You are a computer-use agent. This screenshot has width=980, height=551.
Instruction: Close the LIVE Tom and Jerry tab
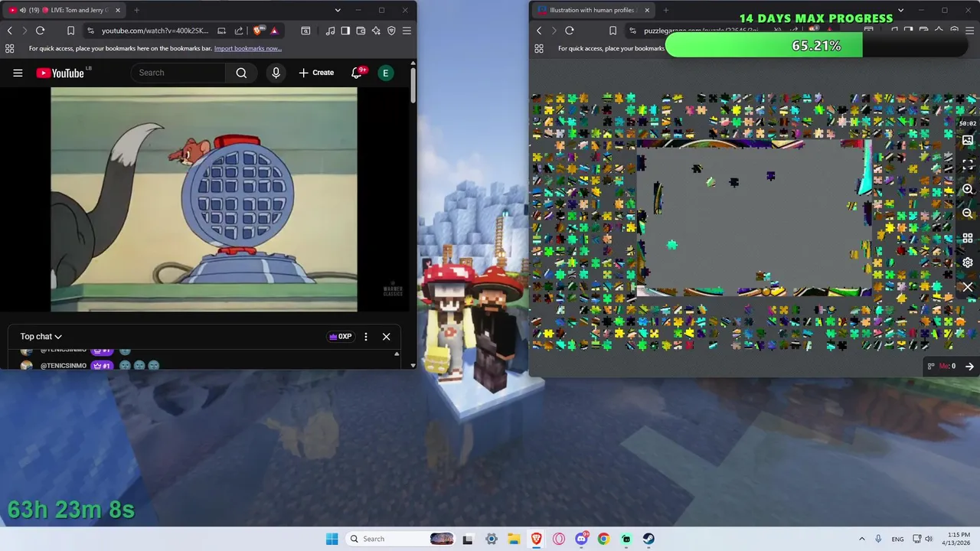coord(117,10)
